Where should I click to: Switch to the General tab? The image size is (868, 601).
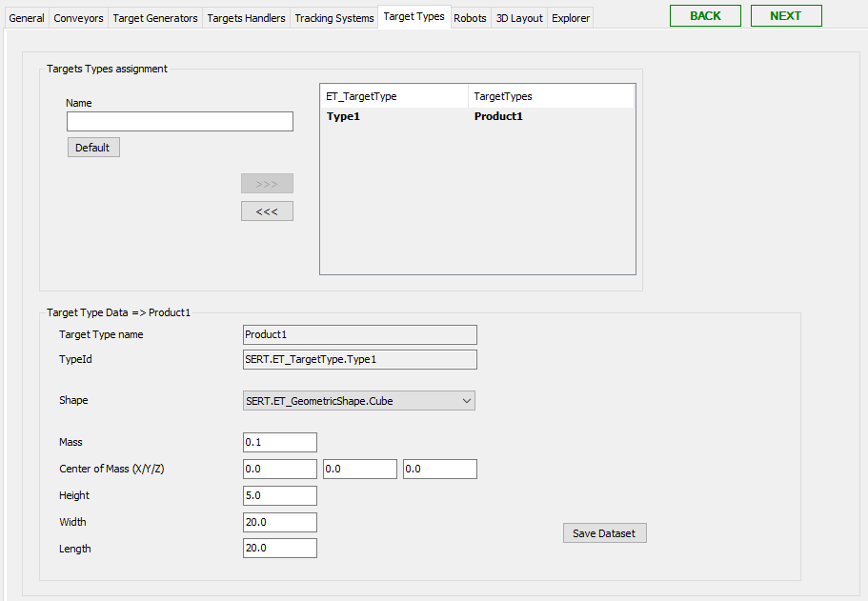(x=26, y=16)
